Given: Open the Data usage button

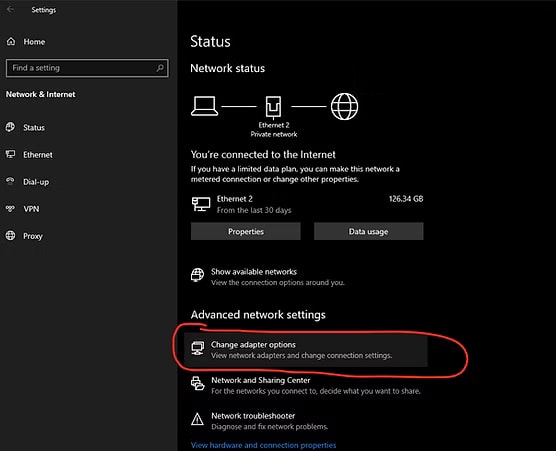Looking at the screenshot, I should pos(368,231).
